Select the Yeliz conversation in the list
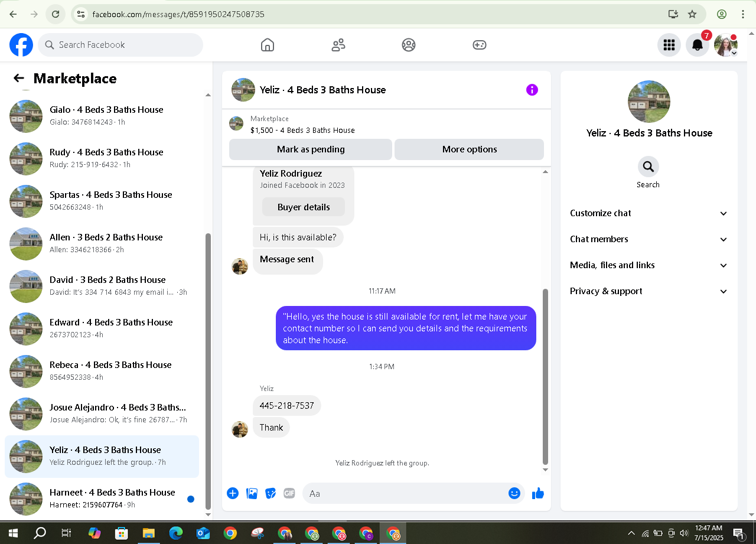 [x=102, y=456]
